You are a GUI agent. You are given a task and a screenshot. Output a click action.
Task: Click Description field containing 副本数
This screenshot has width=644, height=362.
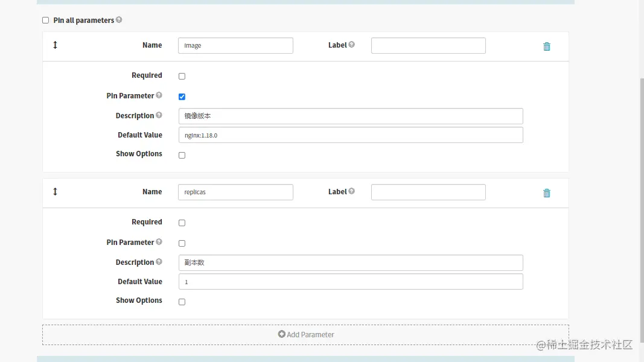click(x=351, y=262)
